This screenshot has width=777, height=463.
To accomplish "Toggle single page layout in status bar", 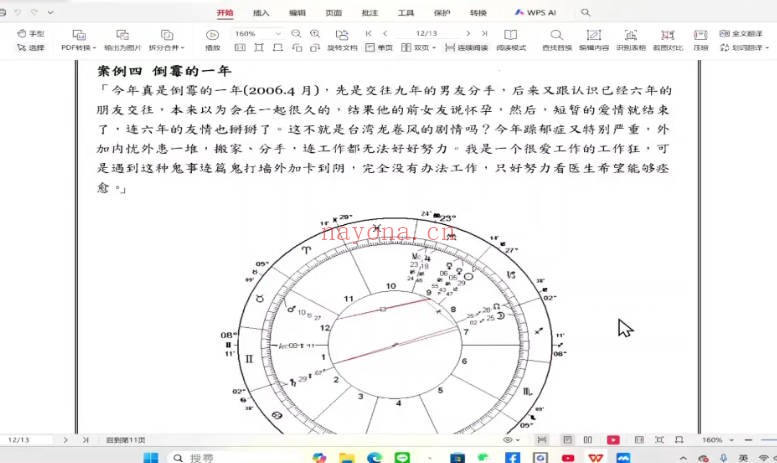I will coord(567,440).
